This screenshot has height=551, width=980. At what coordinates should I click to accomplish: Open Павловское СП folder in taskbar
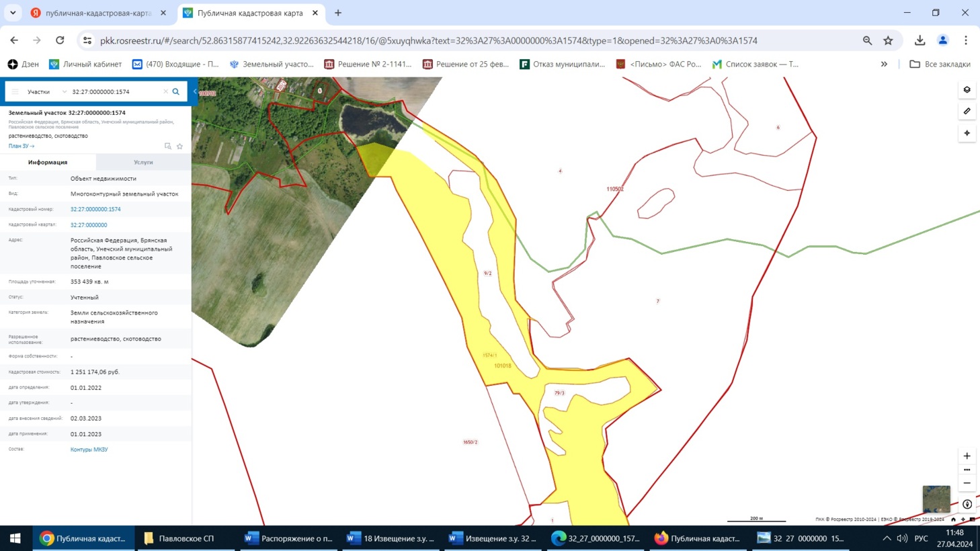(179, 538)
